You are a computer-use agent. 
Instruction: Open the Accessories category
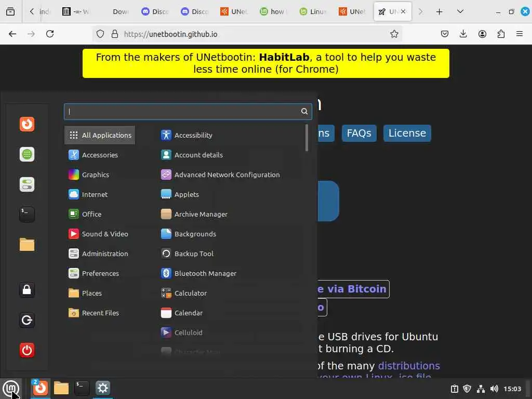coord(100,155)
